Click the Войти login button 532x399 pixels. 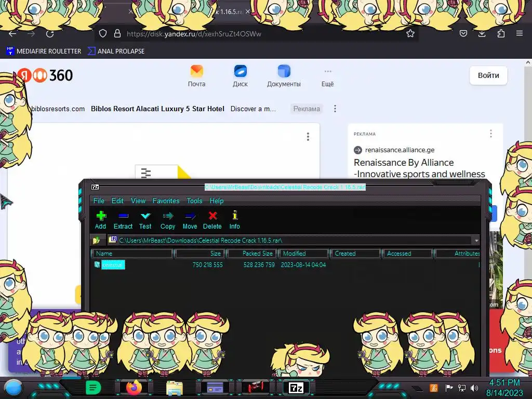click(488, 75)
